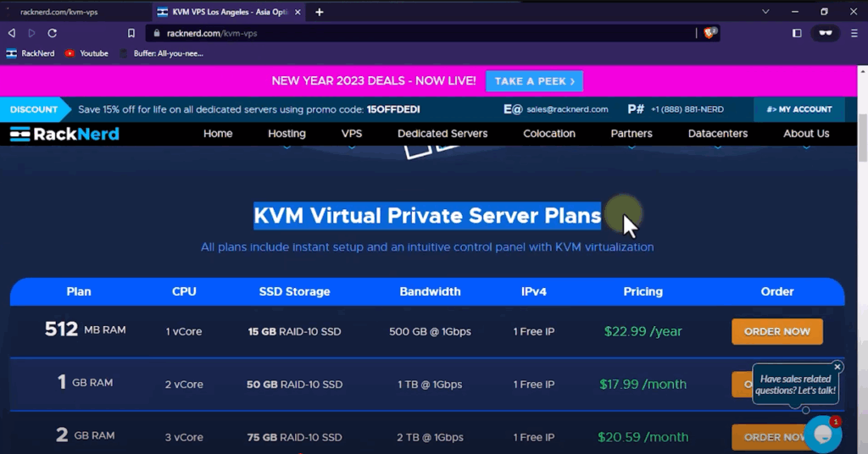Expand the Datacenters navigation dropdown
Viewport: 868px width, 454px height.
[718, 134]
